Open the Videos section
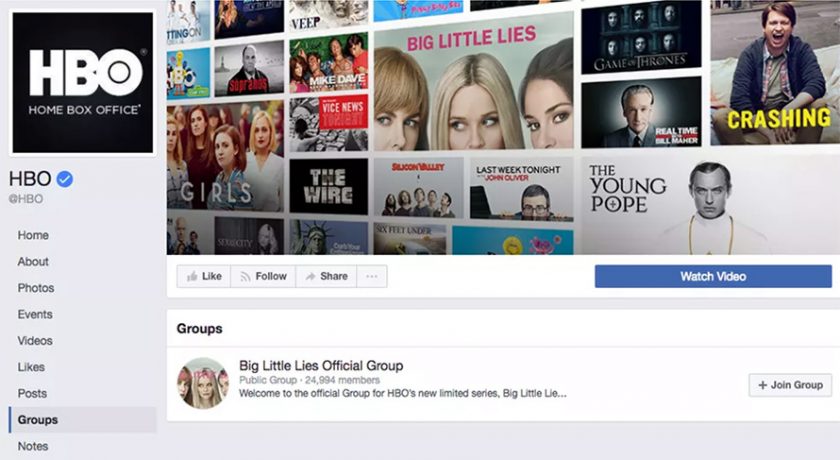The image size is (840, 460). 35,341
